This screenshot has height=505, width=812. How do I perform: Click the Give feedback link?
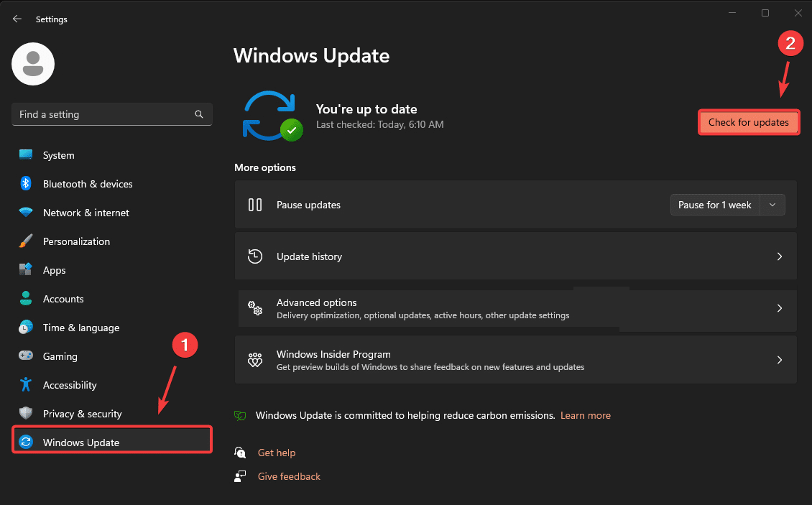289,476
